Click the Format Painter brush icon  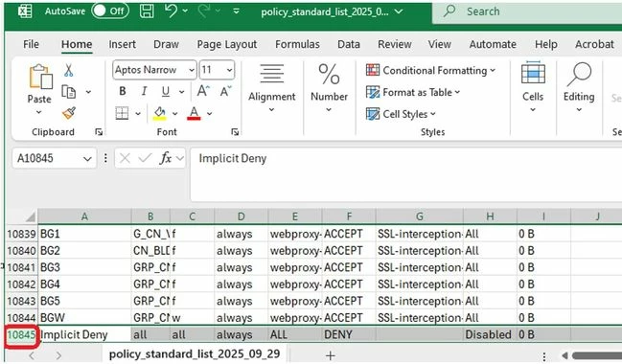click(x=69, y=113)
